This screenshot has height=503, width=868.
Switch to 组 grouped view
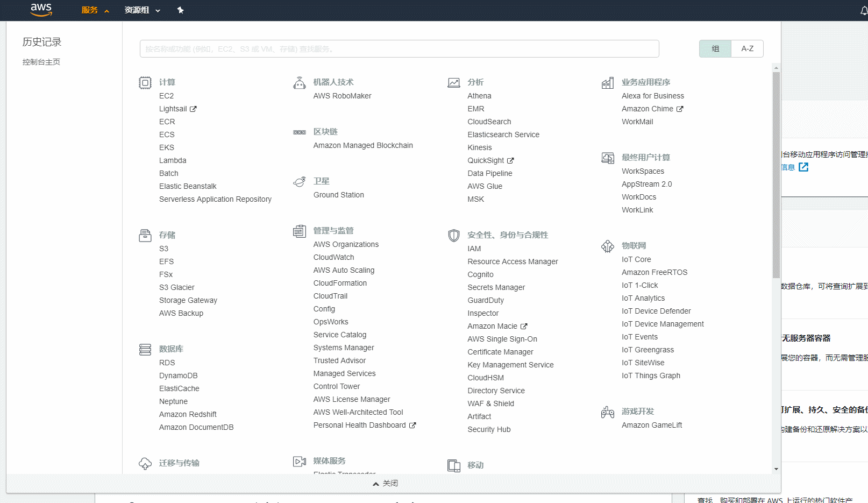pyautogui.click(x=715, y=49)
